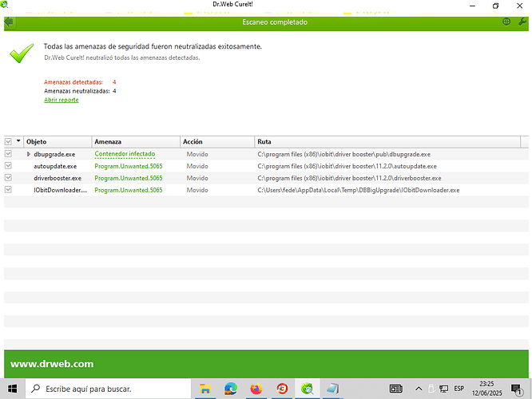The width and height of the screenshot is (532, 399).
Task: Open Program.Unwanted.5065 link for driverbooster.exe
Action: (x=129, y=178)
